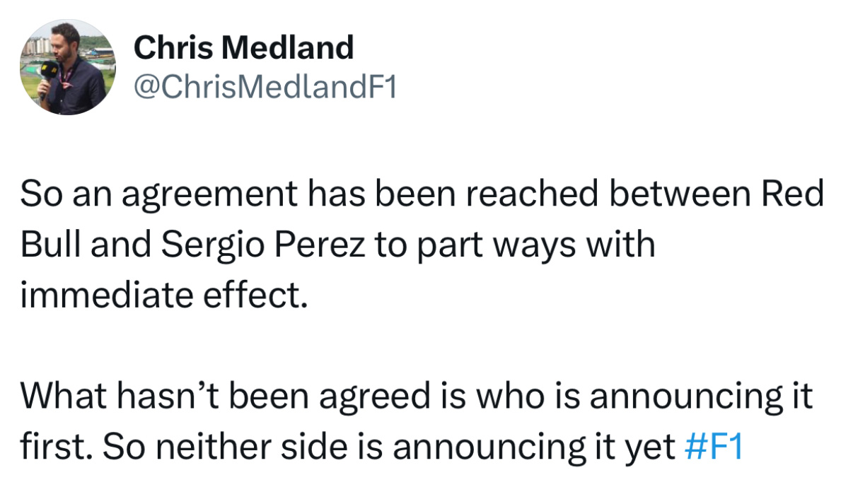
Task: Click the word 'first.' on the last line
Action: point(57,446)
